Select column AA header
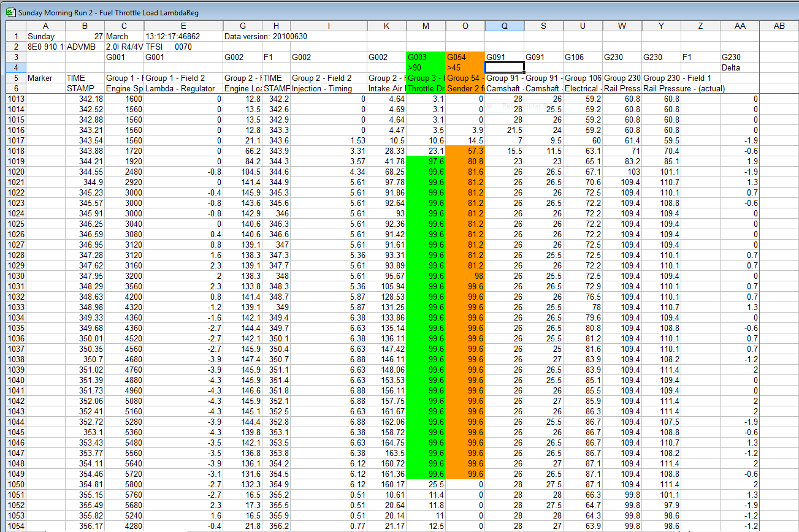This screenshot has height=532, width=799. [740, 26]
